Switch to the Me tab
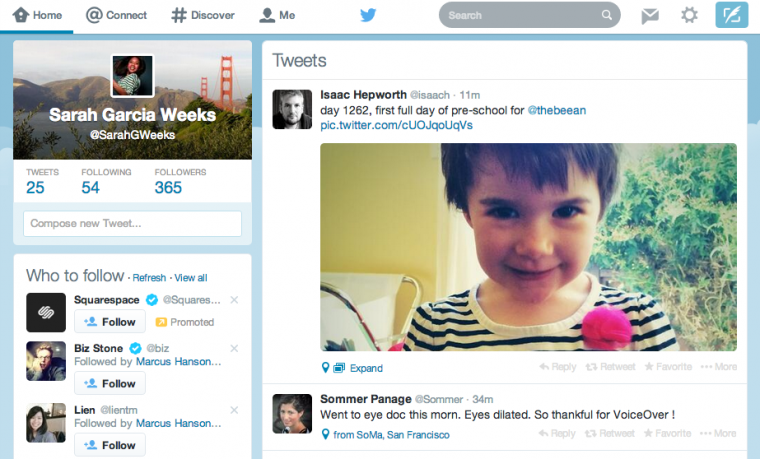Screen dimensions: 760x459 coord(277,16)
